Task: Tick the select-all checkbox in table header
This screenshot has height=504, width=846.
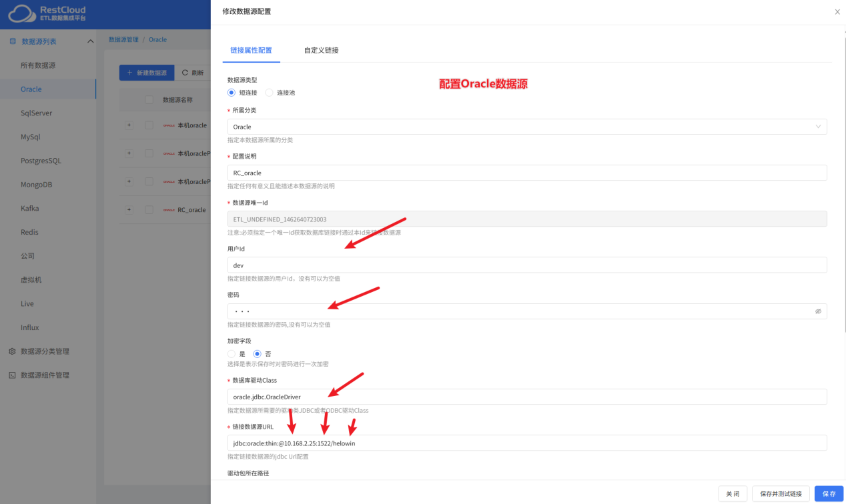Action: click(149, 100)
